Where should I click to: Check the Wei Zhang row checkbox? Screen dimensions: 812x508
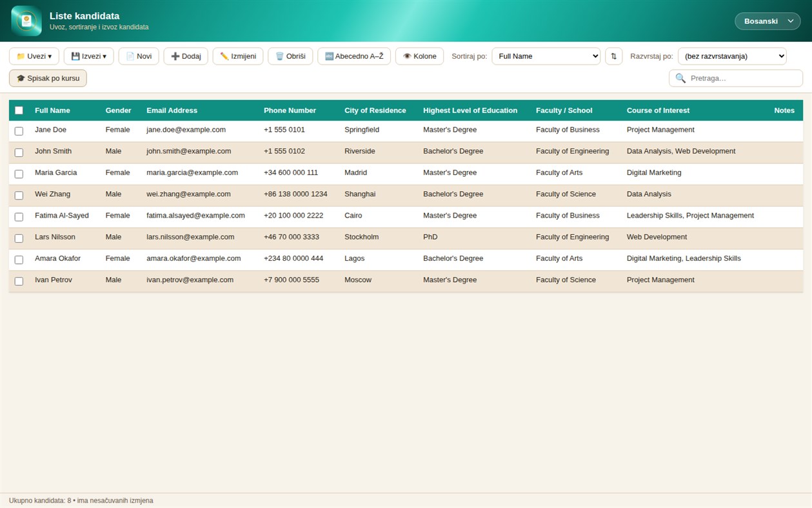pos(19,195)
